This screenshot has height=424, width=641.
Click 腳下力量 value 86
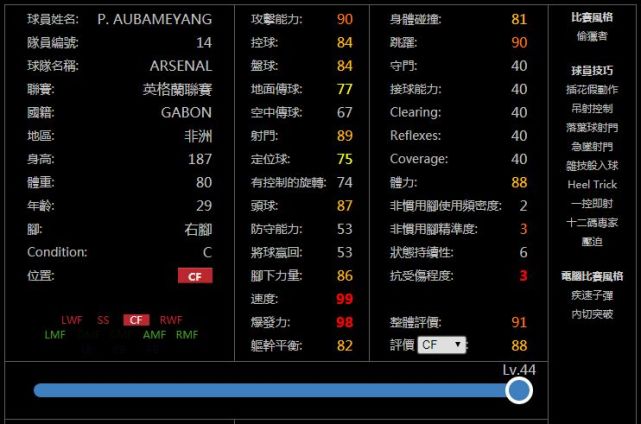[x=345, y=276]
